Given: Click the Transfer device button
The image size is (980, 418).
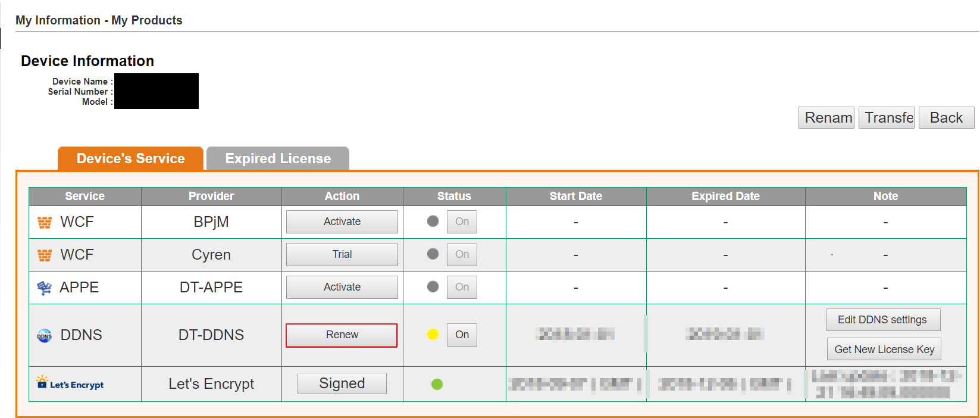Looking at the screenshot, I should tap(887, 118).
